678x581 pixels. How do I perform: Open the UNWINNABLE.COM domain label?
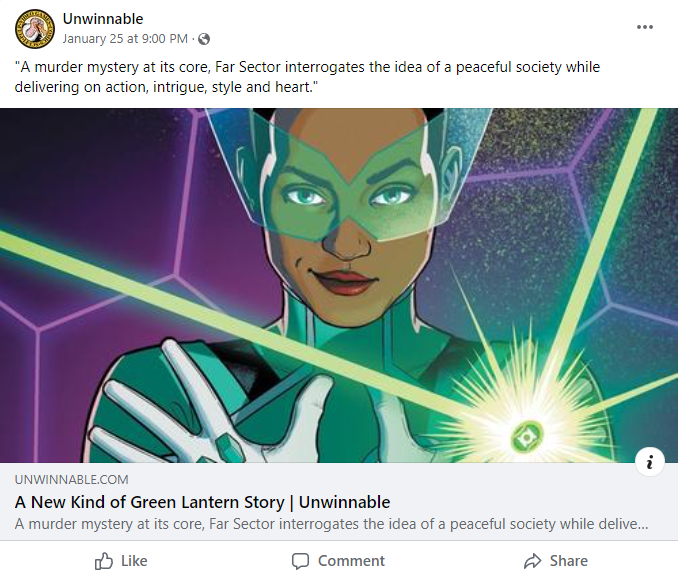71,479
